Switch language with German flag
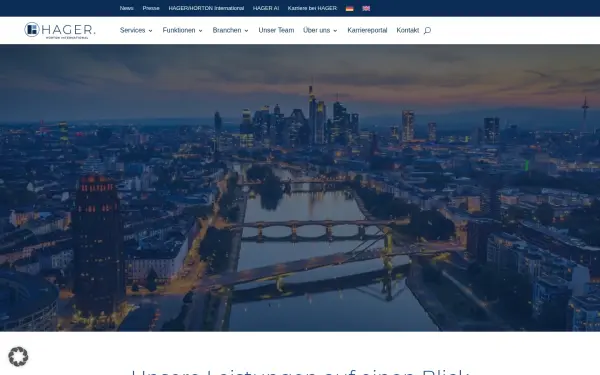600x375 pixels. (349, 8)
